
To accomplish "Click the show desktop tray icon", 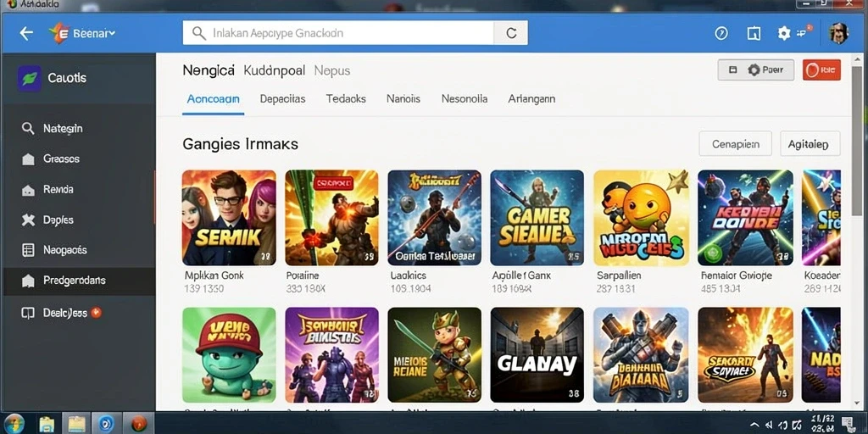I will pyautogui.click(x=848, y=423).
